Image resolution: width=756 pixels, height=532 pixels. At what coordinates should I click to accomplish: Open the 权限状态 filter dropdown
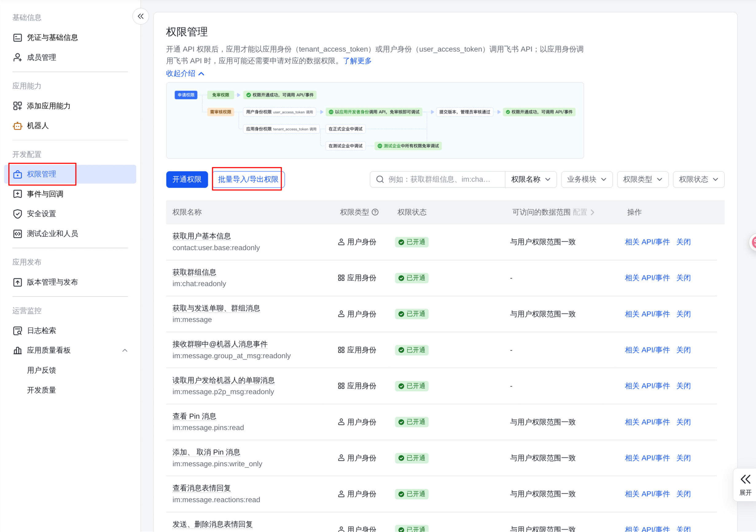coord(698,179)
